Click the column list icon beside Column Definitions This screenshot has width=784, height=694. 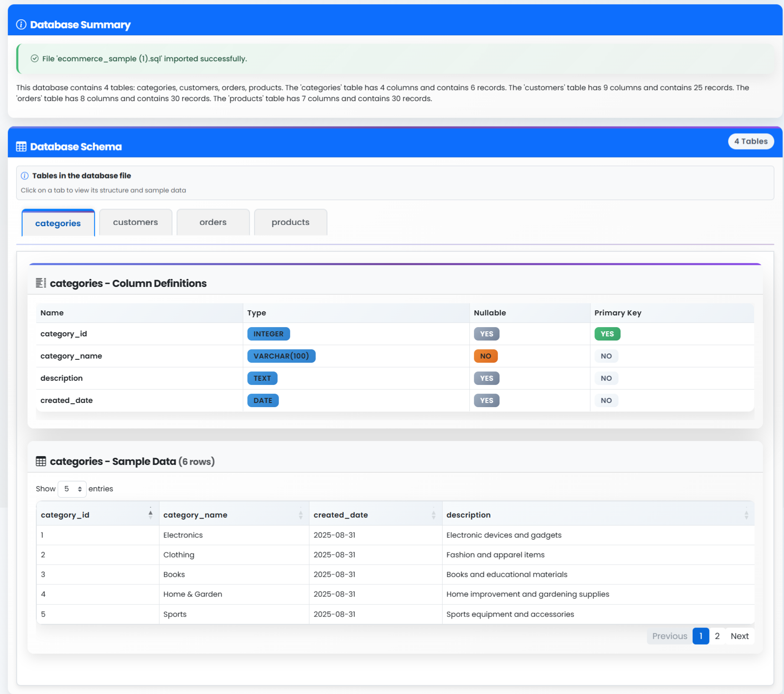click(41, 283)
